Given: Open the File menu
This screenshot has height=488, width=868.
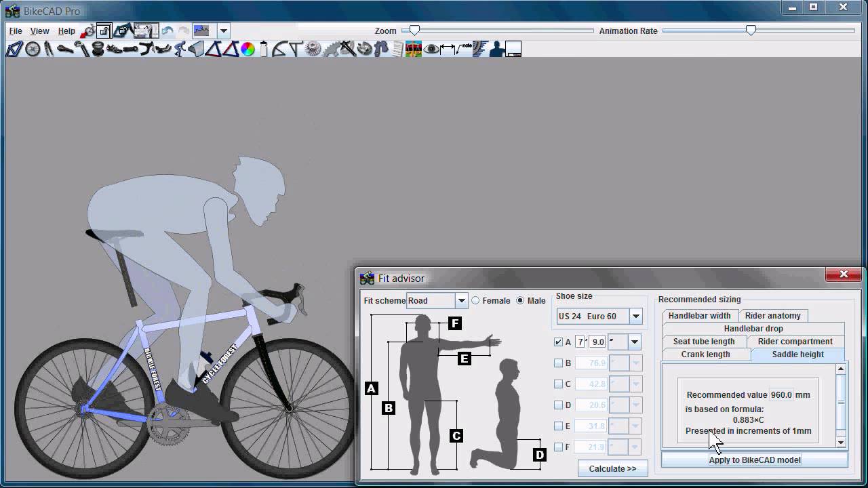Looking at the screenshot, I should click(16, 31).
